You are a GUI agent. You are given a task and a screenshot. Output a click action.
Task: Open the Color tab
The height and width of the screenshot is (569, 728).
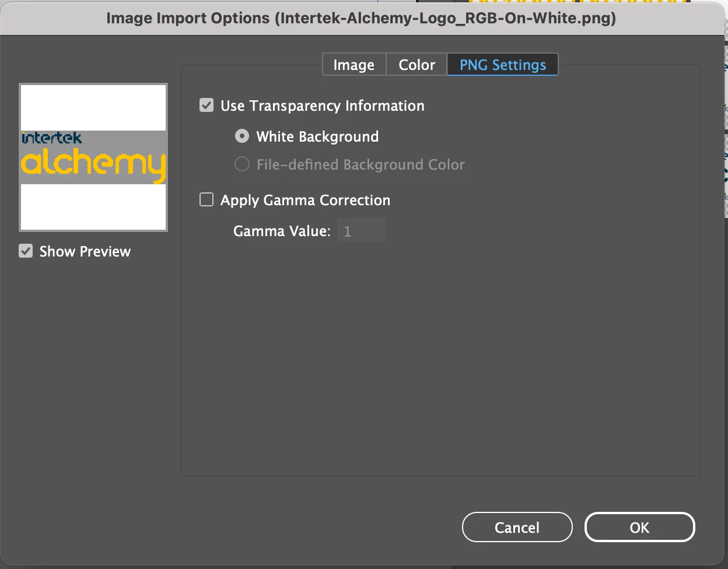(x=416, y=65)
